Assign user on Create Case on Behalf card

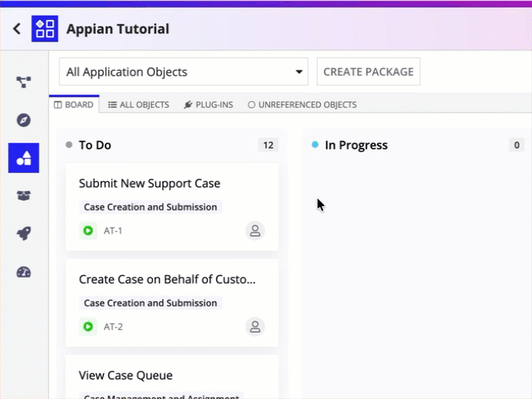255,327
